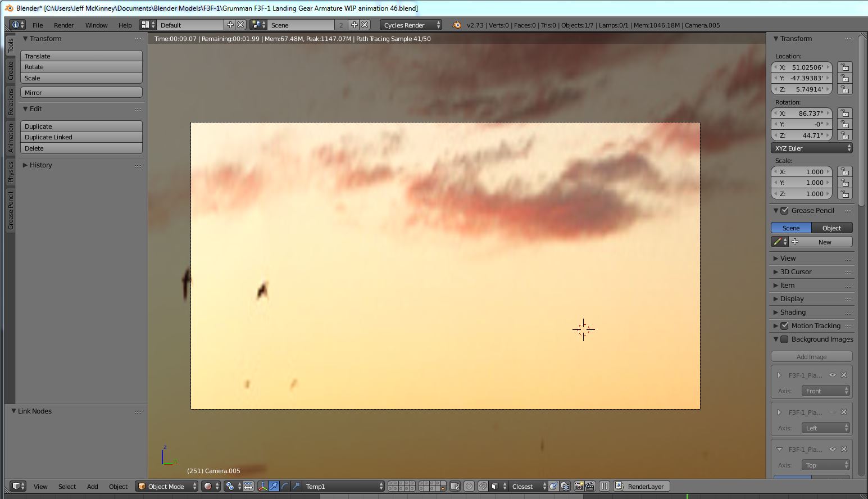Click the OpenGL render animation clapper icon
Viewport: 868px width, 499px height.
(589, 487)
